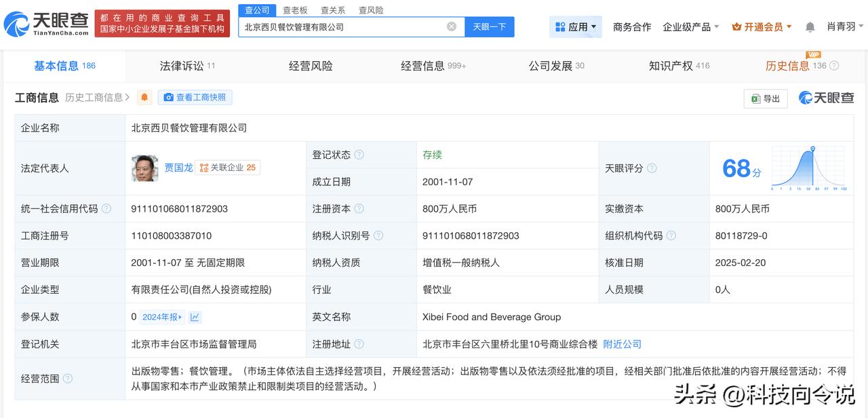868x418 pixels.
Task: Switch to the 法律诉讼 tab
Action: coord(187,66)
